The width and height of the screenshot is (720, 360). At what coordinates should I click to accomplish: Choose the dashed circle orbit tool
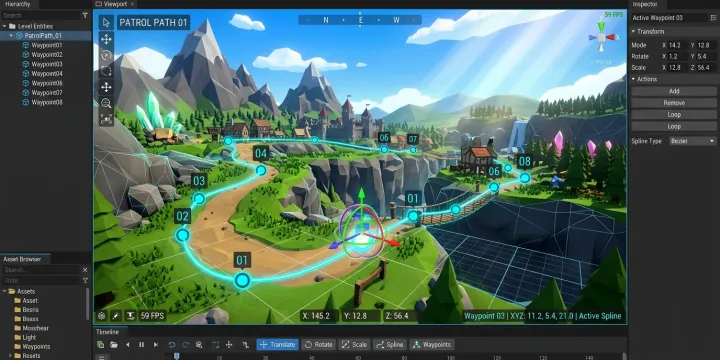[106, 71]
